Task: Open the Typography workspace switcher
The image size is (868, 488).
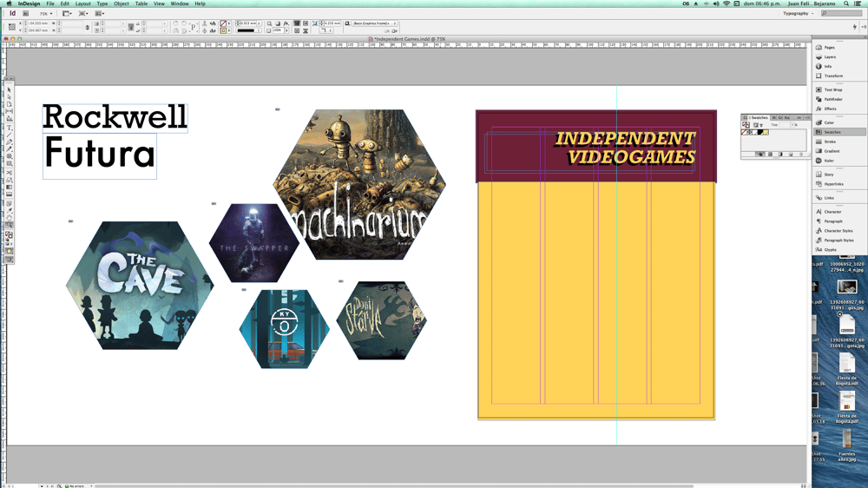Action: pyautogui.click(x=798, y=13)
